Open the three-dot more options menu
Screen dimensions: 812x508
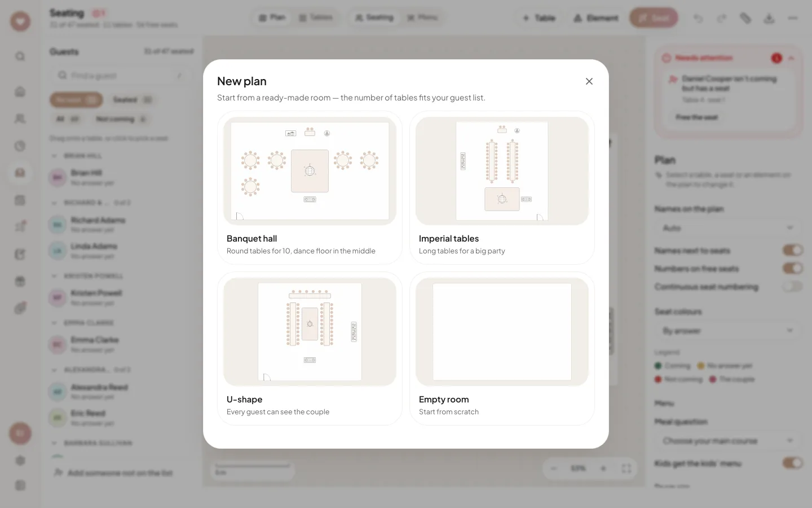[x=793, y=18]
